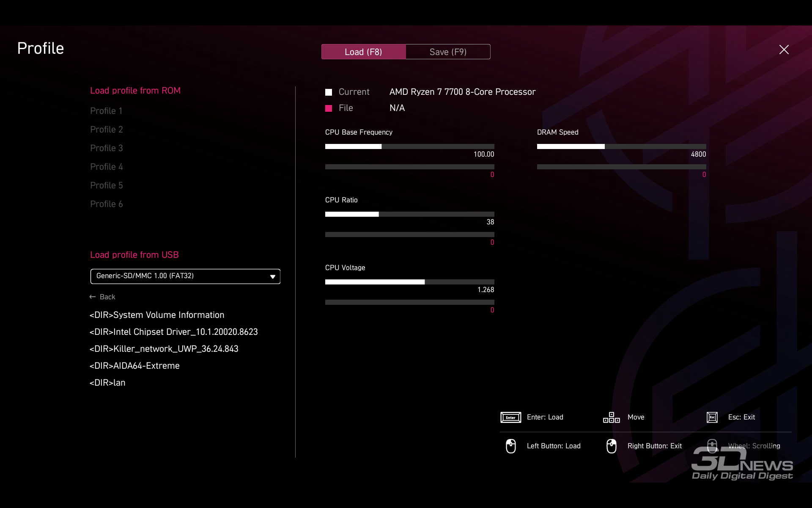This screenshot has width=812, height=508.
Task: Click the Esc key icon
Action: click(712, 417)
